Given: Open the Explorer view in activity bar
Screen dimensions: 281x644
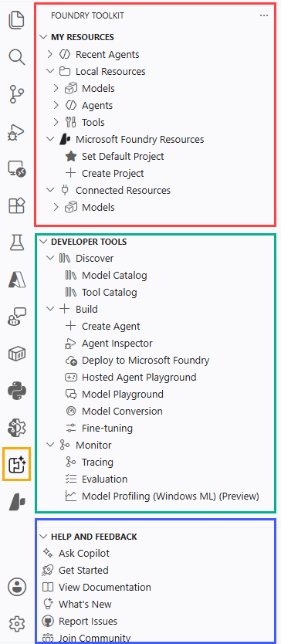Looking at the screenshot, I should pyautogui.click(x=17, y=20).
